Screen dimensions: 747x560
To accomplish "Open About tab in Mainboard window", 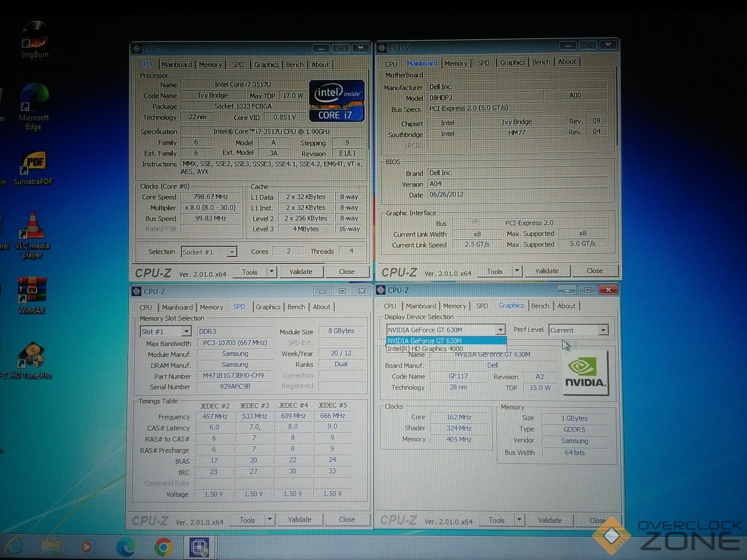I will pyautogui.click(x=567, y=61).
